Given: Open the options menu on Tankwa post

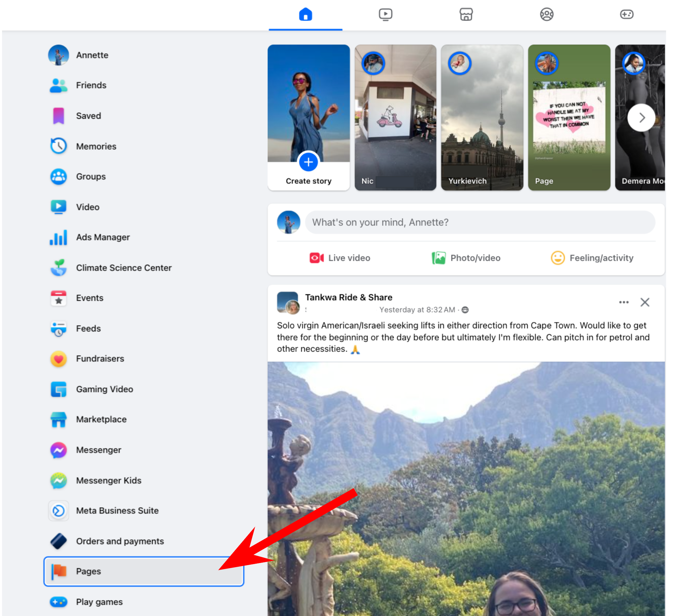Looking at the screenshot, I should [x=624, y=302].
